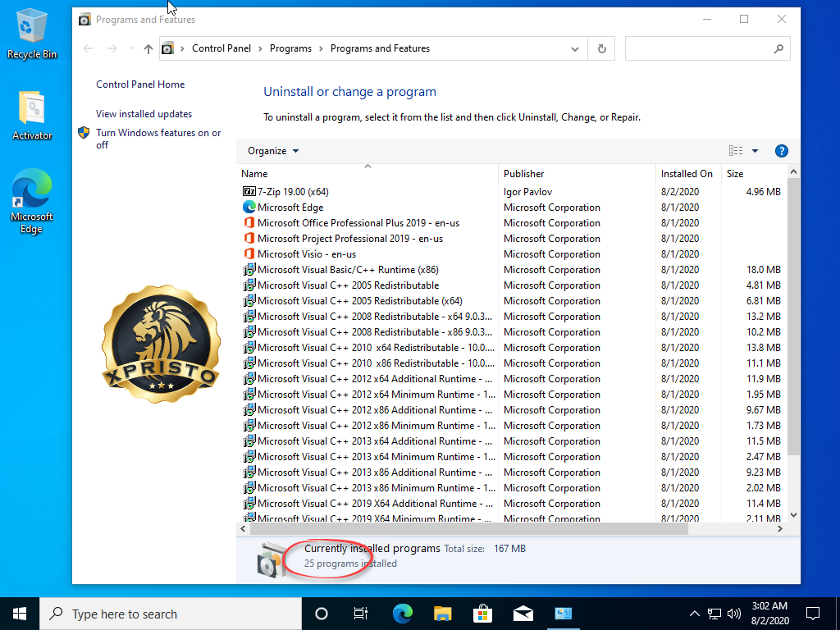The height and width of the screenshot is (630, 840).
Task: Select Visual C++ 2019 X64 Additional Runtime row
Action: tap(512, 503)
